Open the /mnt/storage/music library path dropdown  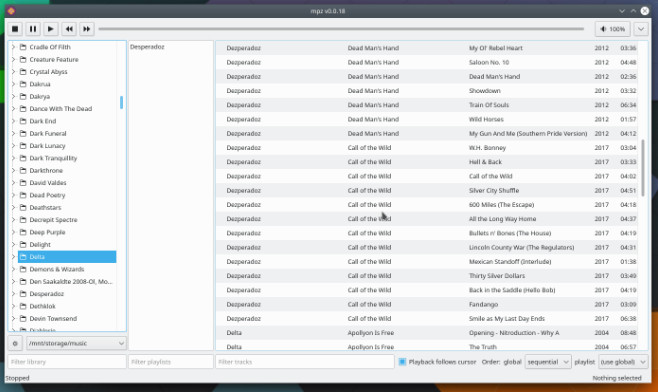76,343
